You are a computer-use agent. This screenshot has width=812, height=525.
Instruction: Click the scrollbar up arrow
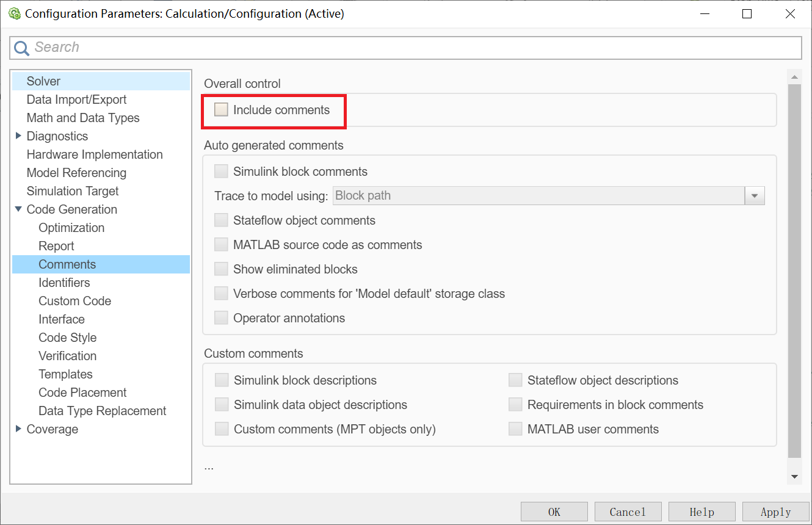[x=794, y=76]
